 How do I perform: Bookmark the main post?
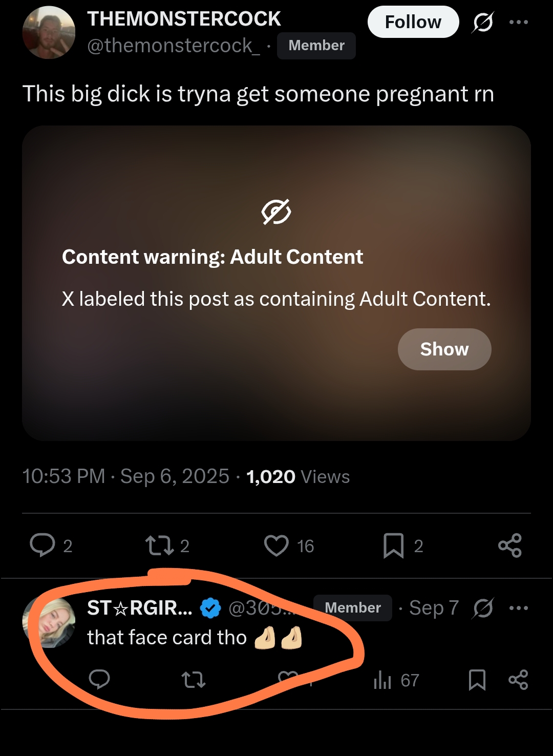pyautogui.click(x=393, y=545)
